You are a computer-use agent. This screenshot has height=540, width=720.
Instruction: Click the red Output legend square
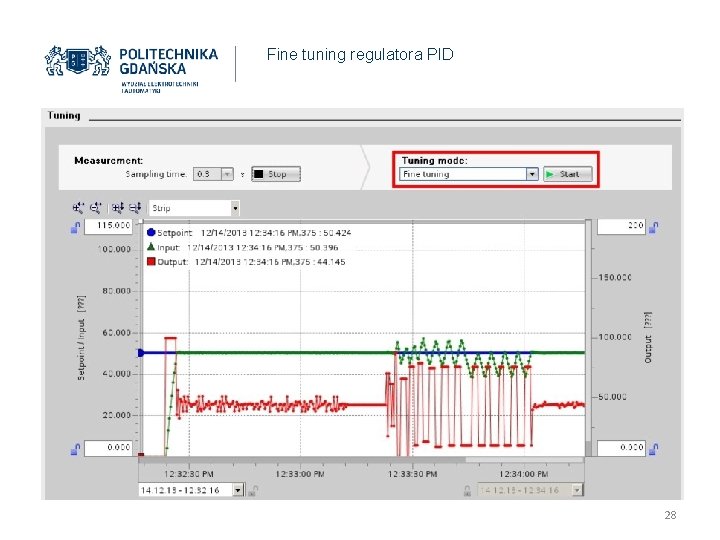[x=151, y=262]
